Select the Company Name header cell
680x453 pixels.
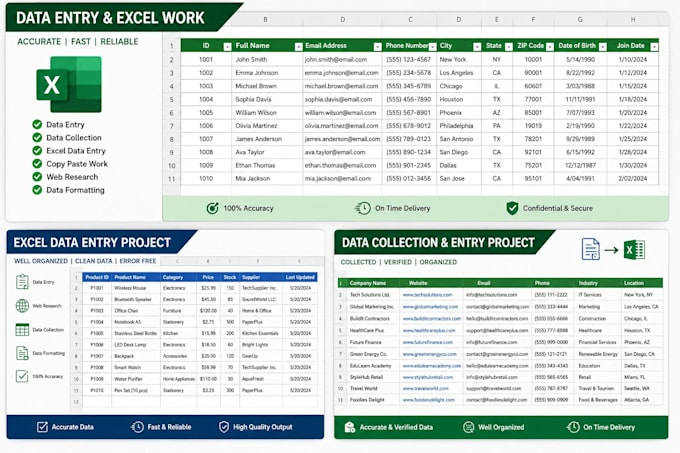click(x=373, y=283)
